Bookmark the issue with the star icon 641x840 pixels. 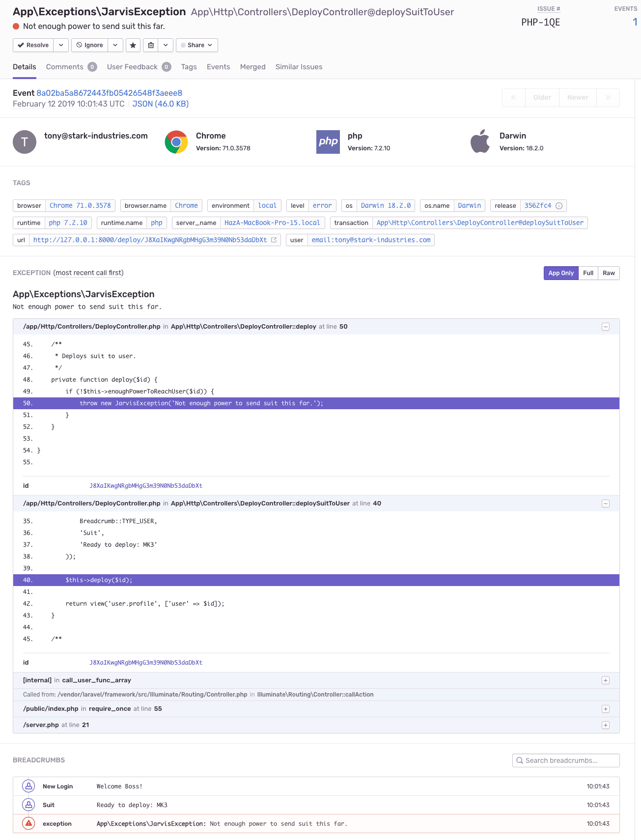click(133, 45)
